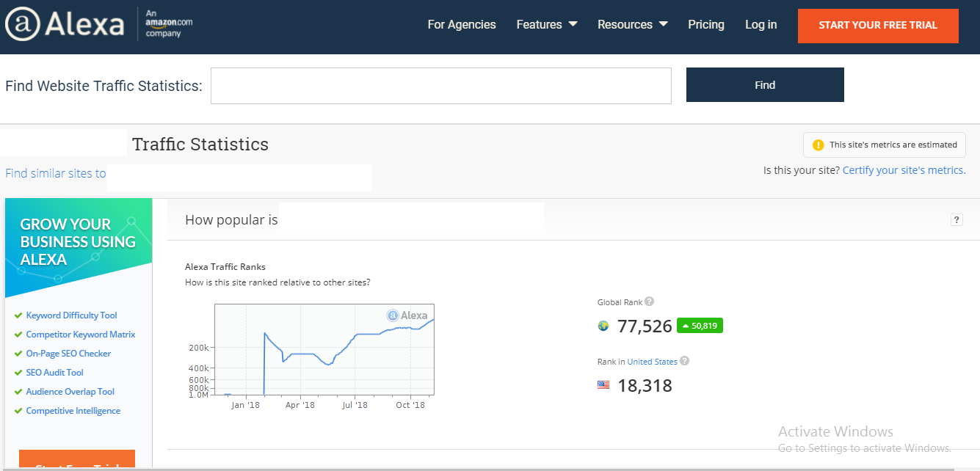Open help via the question mark icon

pos(956,219)
